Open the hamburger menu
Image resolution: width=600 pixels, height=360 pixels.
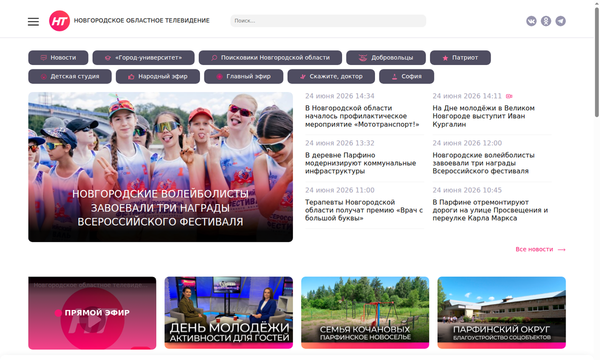(x=33, y=21)
